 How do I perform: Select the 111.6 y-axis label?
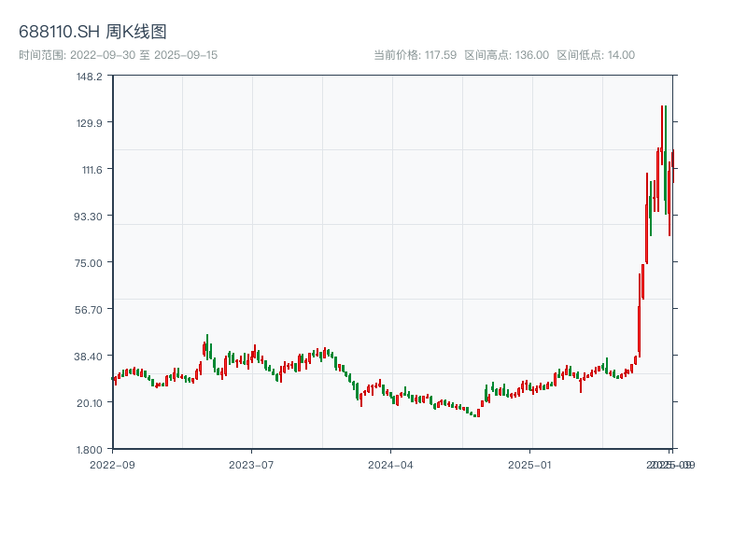[x=90, y=169]
